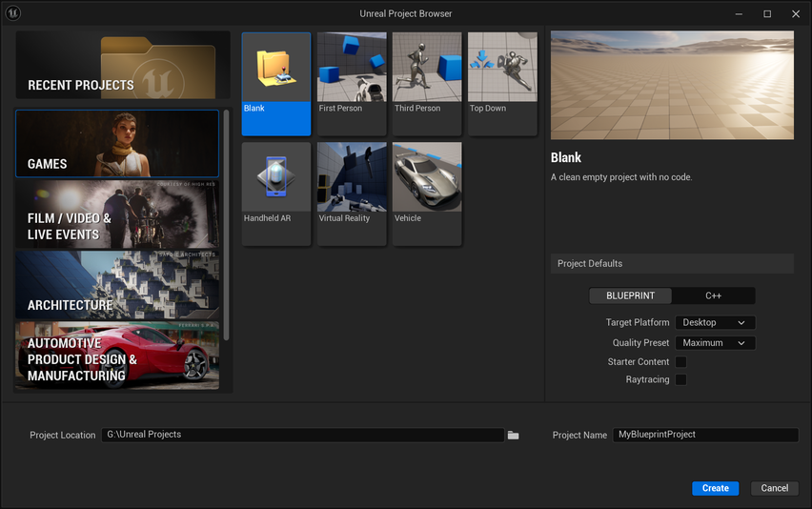Image resolution: width=812 pixels, height=509 pixels.
Task: Click the category list vertical scrollbar
Action: (x=226, y=225)
